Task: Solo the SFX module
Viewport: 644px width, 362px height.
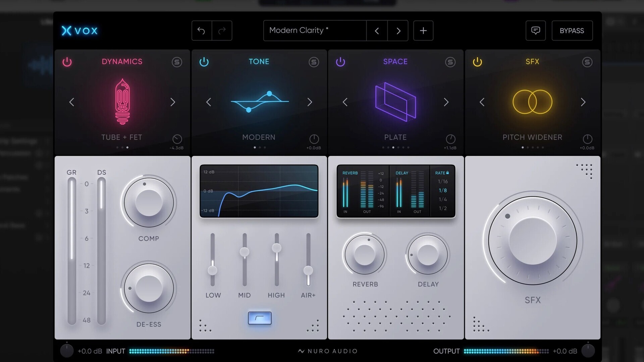Action: click(x=587, y=62)
